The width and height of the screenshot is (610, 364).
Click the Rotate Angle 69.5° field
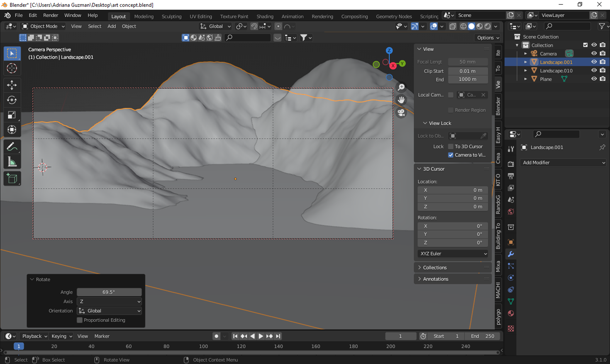pos(109,292)
